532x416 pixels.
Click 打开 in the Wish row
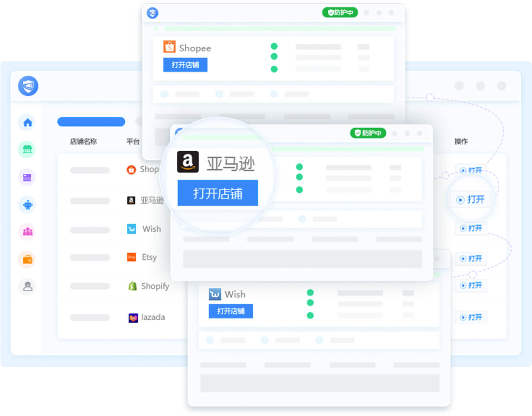coord(471,228)
